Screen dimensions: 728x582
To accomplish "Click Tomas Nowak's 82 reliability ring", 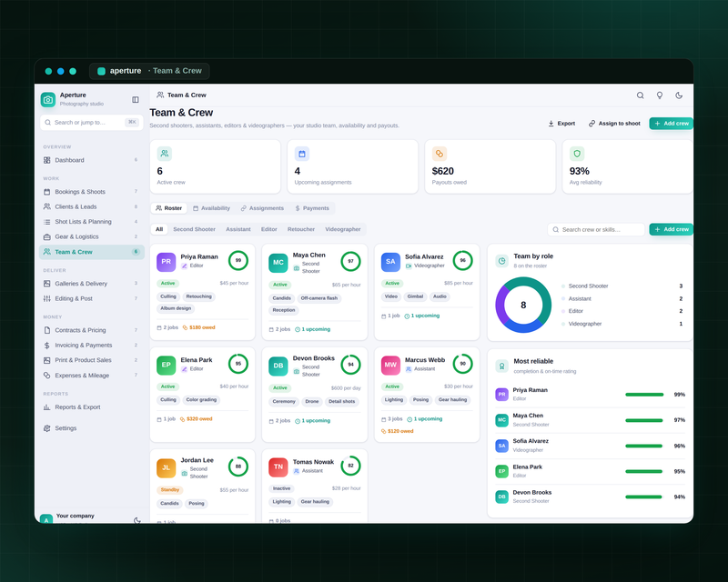I will coord(350,466).
